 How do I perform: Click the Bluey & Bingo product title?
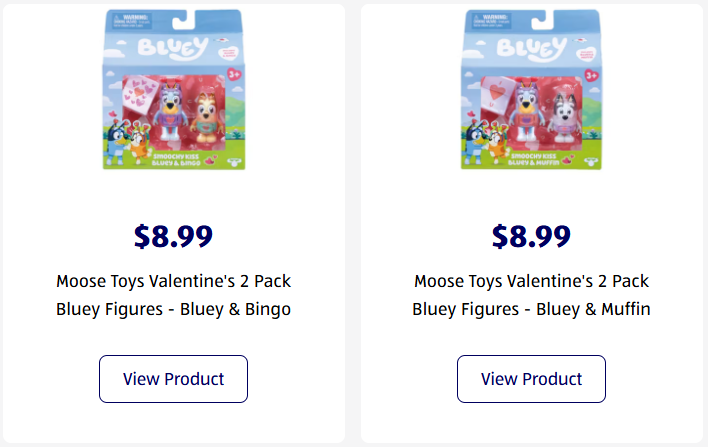[173, 295]
